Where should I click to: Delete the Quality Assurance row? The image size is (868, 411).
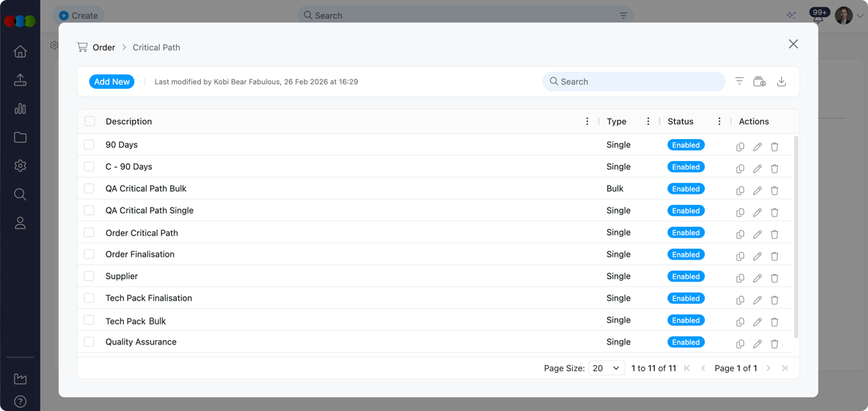click(x=774, y=344)
